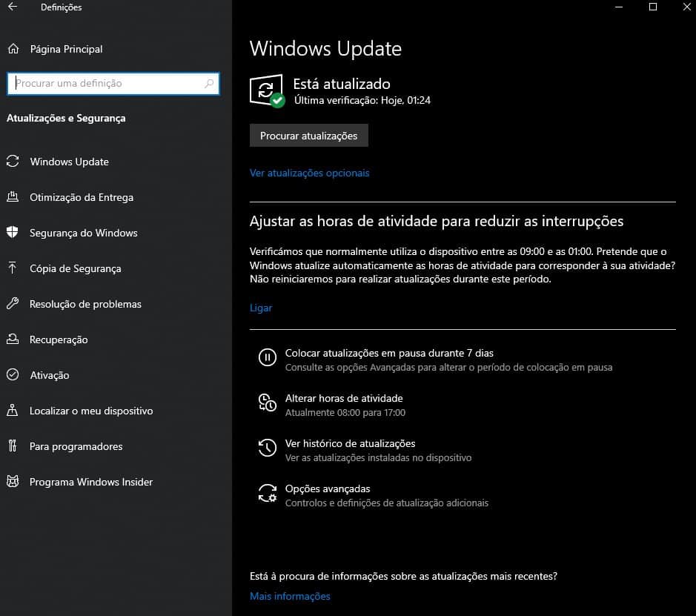696x616 pixels.
Task: Click the Windows Insider cat icon
Action: click(13, 481)
